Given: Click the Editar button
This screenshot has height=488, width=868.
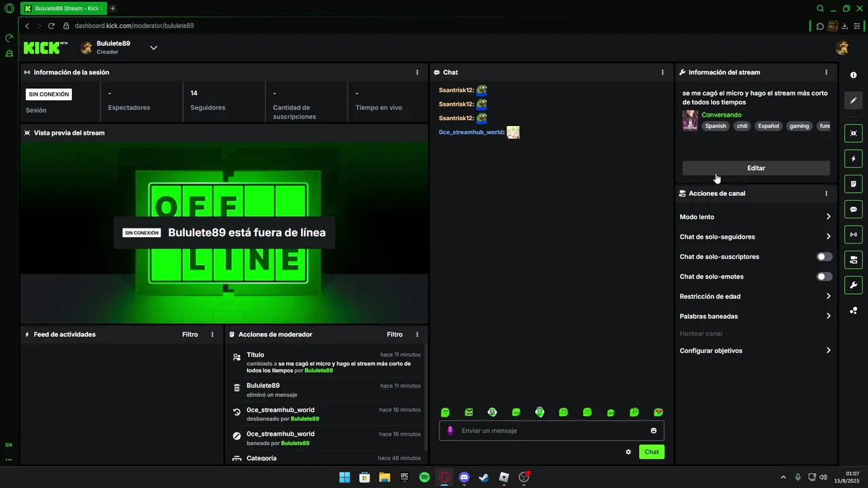Looking at the screenshot, I should coord(756,168).
